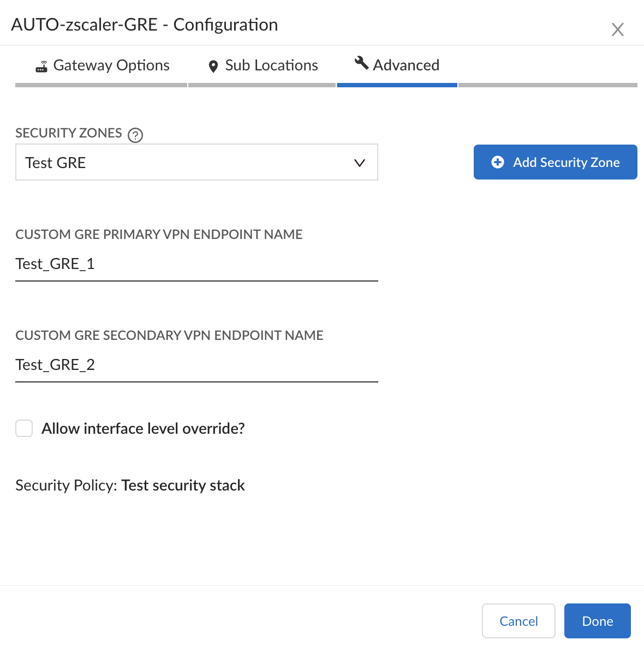The image size is (644, 646).
Task: Open the Security Zones help question mark
Action: coord(135,135)
